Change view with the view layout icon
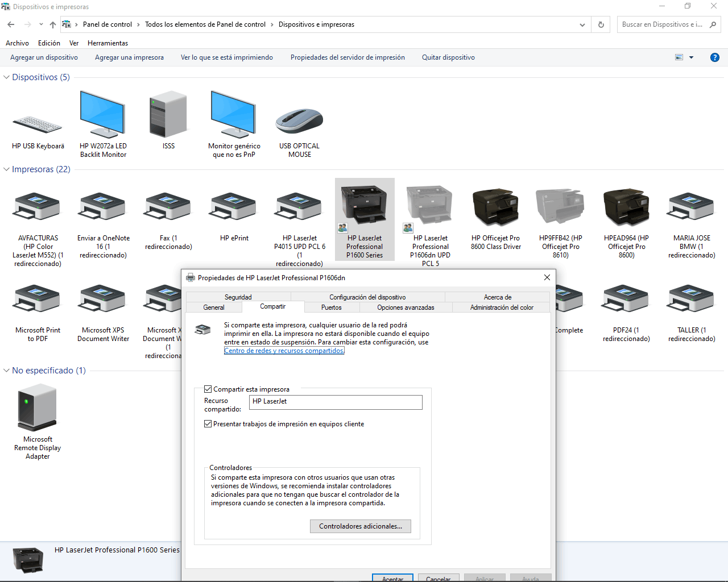Viewport: 728px width, 582px height. [x=679, y=57]
